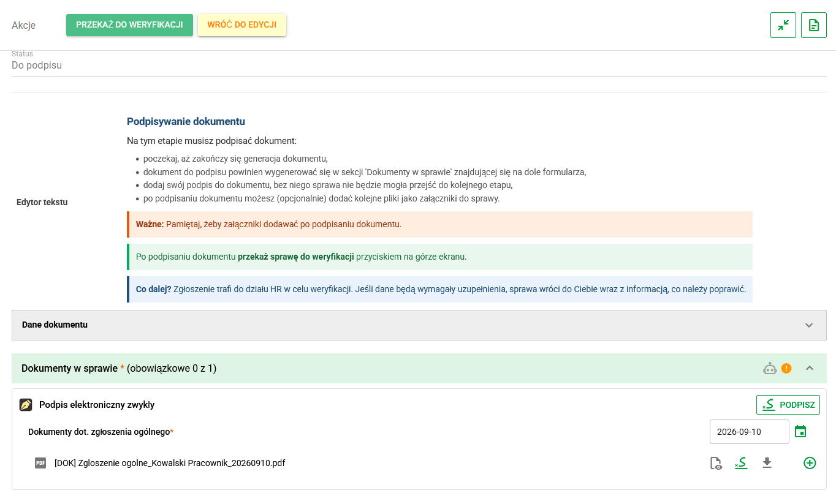Collapse the Dokumenty w sprawie section

[810, 368]
